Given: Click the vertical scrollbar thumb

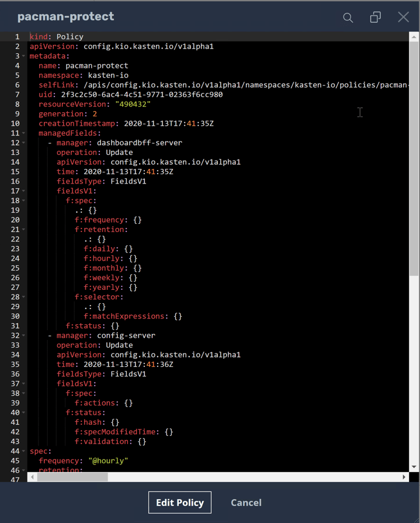Looking at the screenshot, I should (414, 158).
